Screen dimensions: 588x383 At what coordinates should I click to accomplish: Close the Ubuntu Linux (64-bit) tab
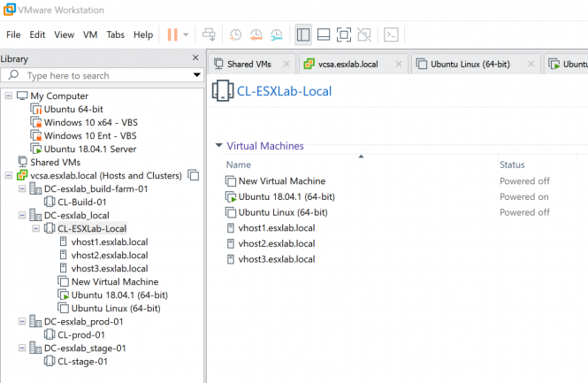(x=531, y=65)
